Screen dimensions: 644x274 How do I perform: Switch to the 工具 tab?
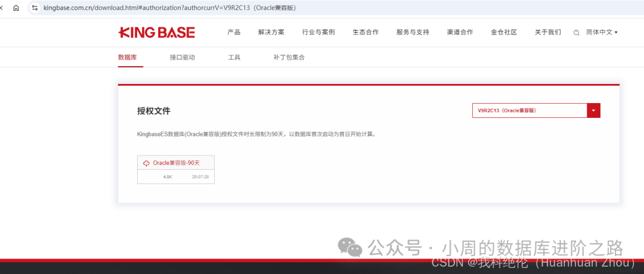coord(234,58)
